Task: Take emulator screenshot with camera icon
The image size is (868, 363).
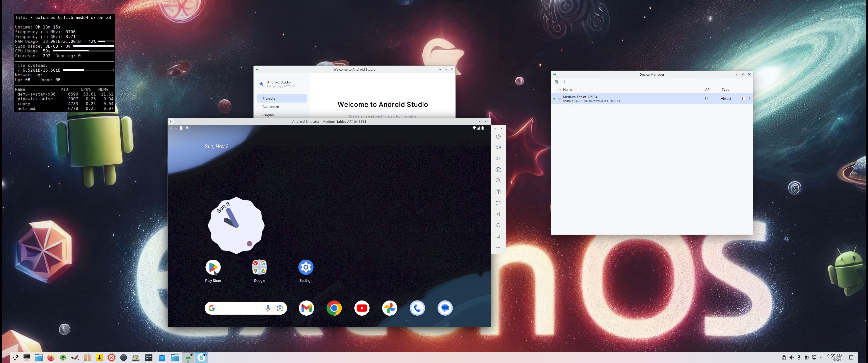Action: click(x=498, y=170)
